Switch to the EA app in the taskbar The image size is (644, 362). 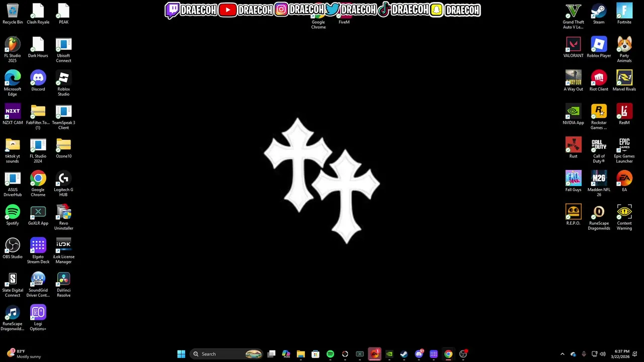tap(374, 354)
